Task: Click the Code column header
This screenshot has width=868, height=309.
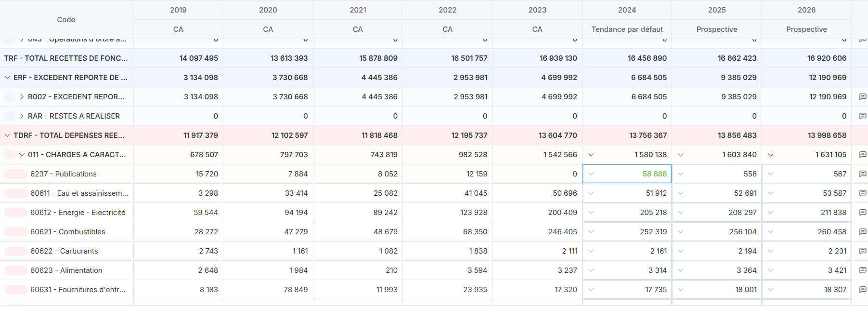Action: 66,20
